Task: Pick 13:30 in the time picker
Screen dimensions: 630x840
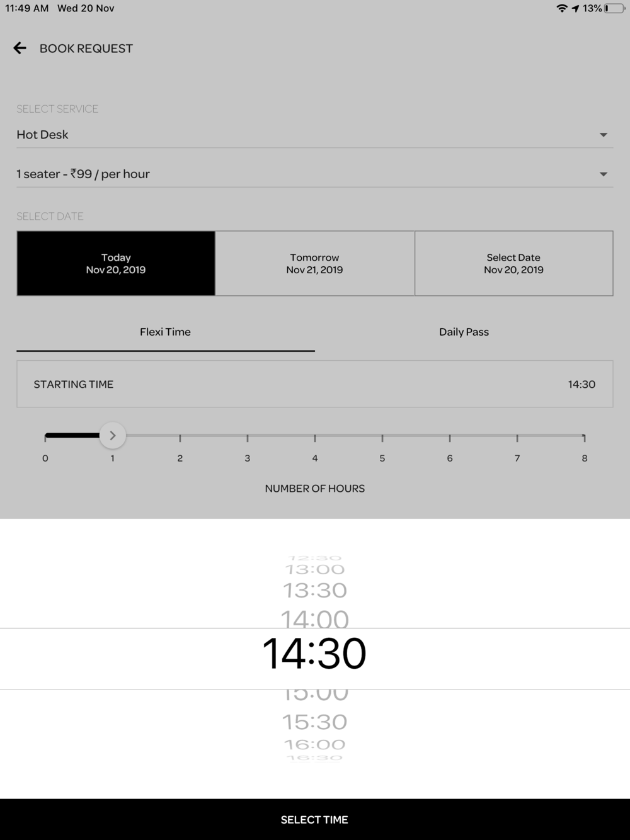Action: pos(314,590)
